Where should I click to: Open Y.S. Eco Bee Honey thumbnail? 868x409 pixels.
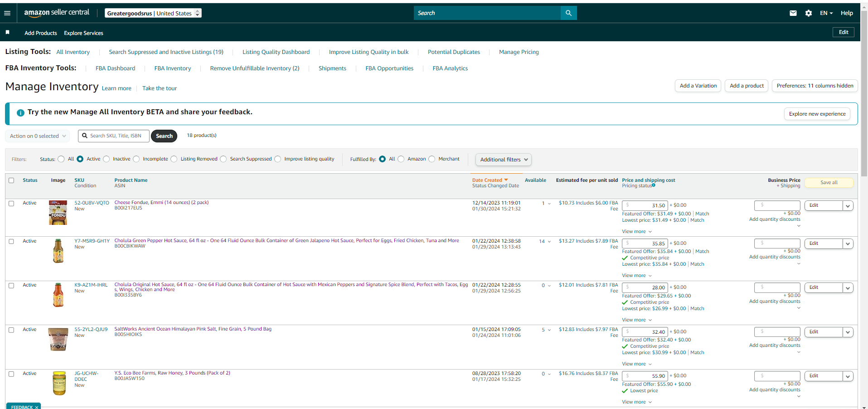[59, 383]
